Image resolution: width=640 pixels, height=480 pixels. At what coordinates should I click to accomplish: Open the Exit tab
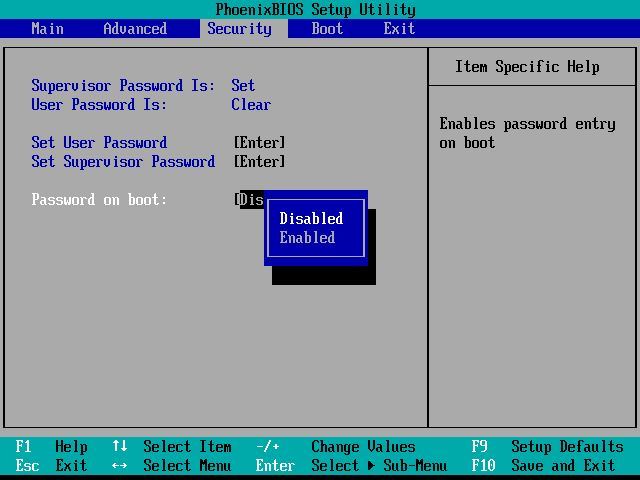(399, 29)
